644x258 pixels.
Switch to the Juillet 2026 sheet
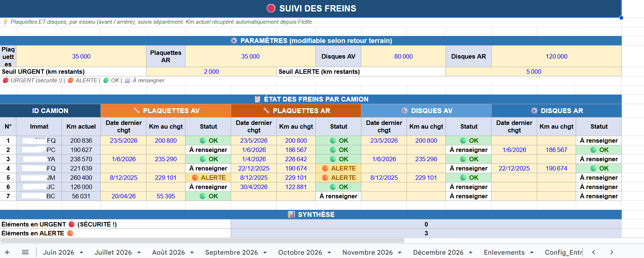click(113, 252)
